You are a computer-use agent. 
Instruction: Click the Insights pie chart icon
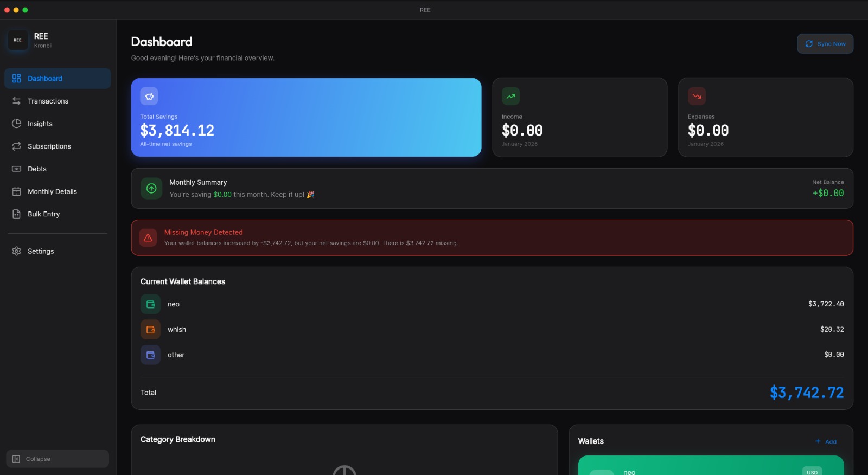[16, 124]
